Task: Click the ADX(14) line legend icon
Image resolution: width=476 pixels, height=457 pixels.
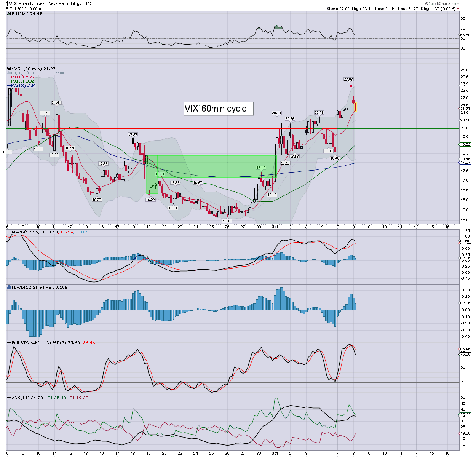Action: [x=9, y=398]
